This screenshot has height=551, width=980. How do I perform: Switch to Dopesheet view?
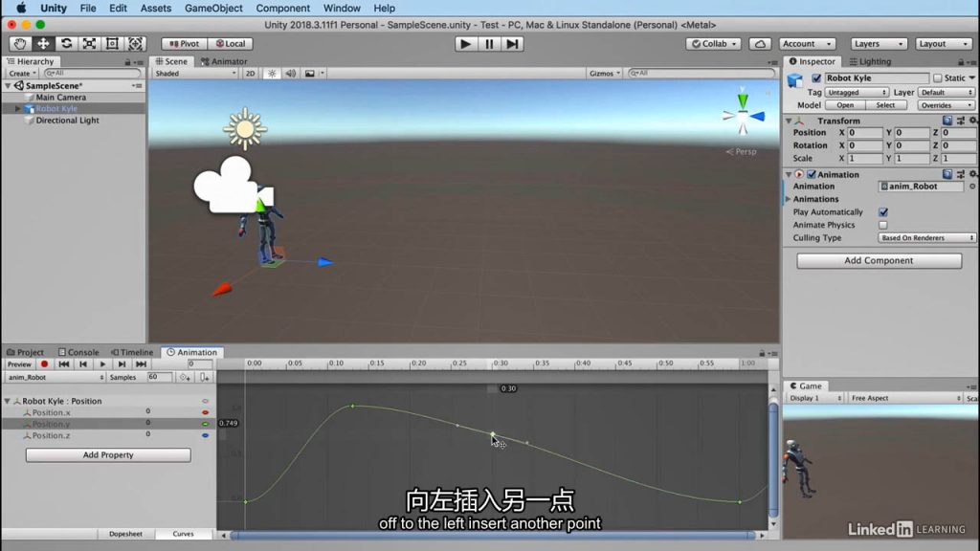(125, 534)
